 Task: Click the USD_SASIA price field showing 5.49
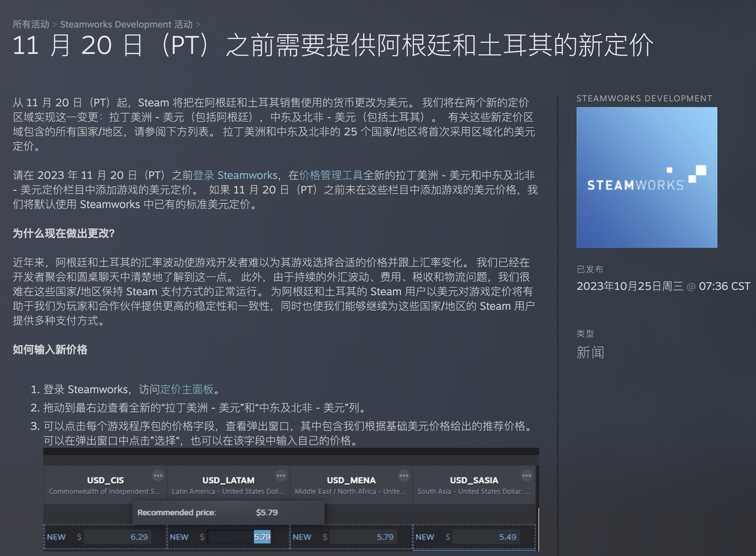pos(487,537)
